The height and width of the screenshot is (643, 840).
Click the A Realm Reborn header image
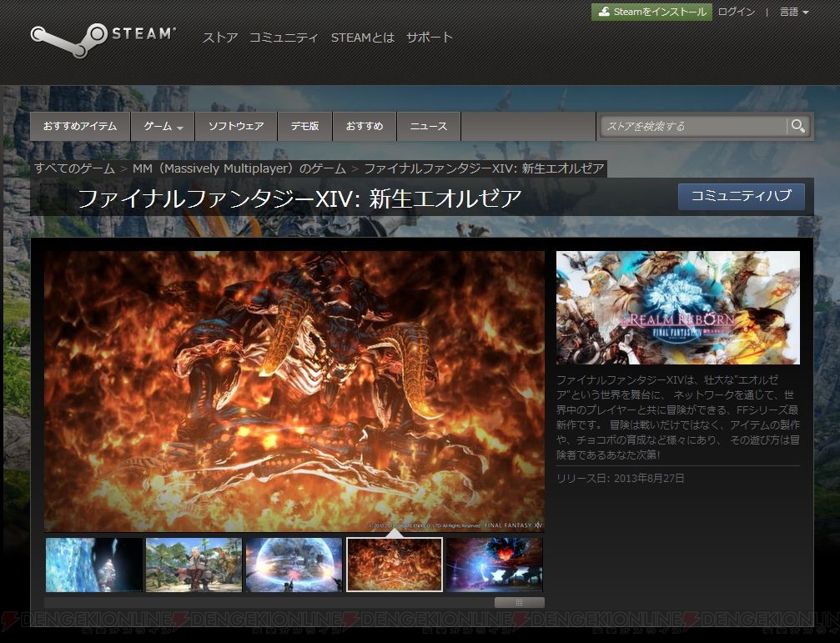click(x=677, y=308)
